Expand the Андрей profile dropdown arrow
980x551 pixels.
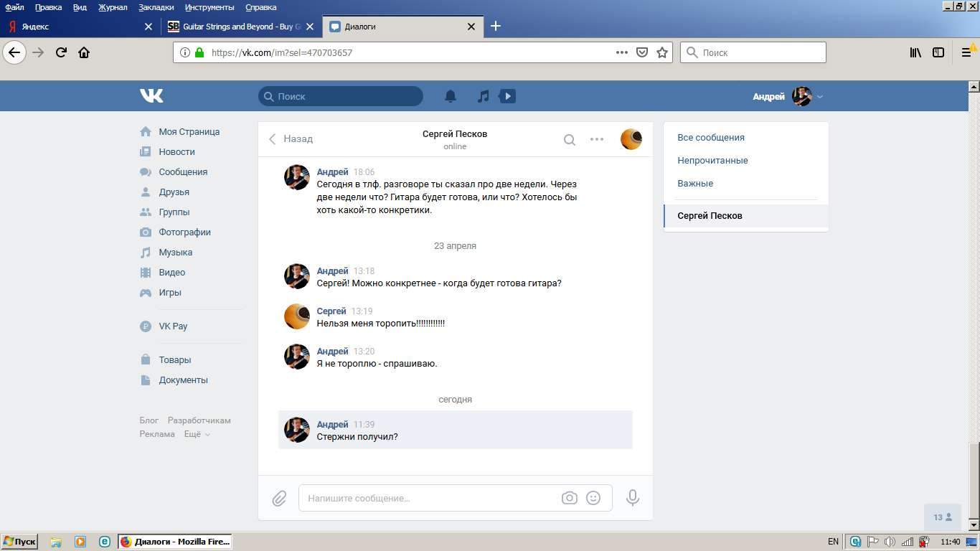(820, 97)
